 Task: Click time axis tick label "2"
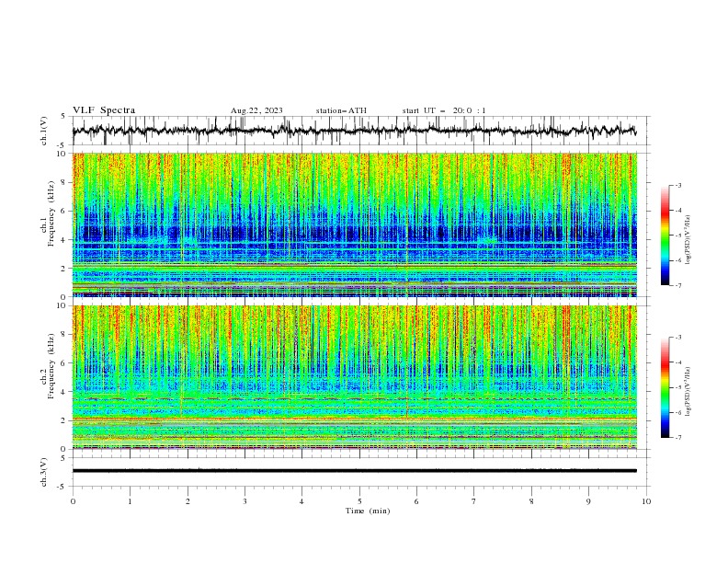point(188,501)
